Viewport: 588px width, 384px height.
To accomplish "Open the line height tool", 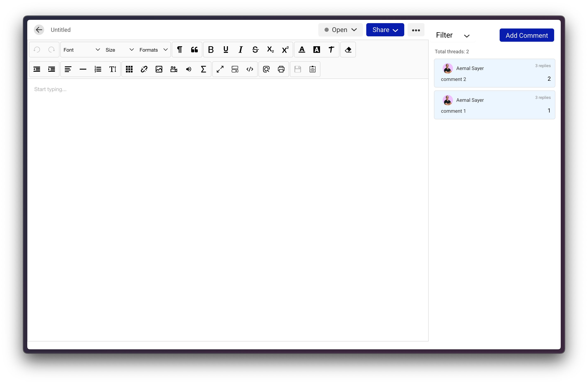I will point(113,69).
